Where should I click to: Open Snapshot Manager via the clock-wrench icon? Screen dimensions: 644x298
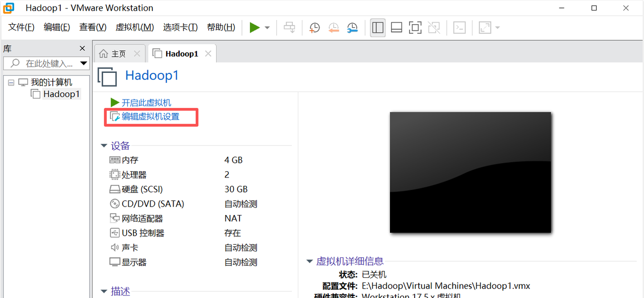click(352, 27)
